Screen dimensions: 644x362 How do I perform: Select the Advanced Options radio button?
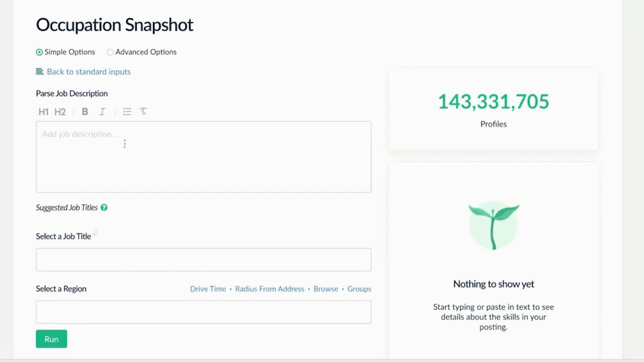(110, 52)
